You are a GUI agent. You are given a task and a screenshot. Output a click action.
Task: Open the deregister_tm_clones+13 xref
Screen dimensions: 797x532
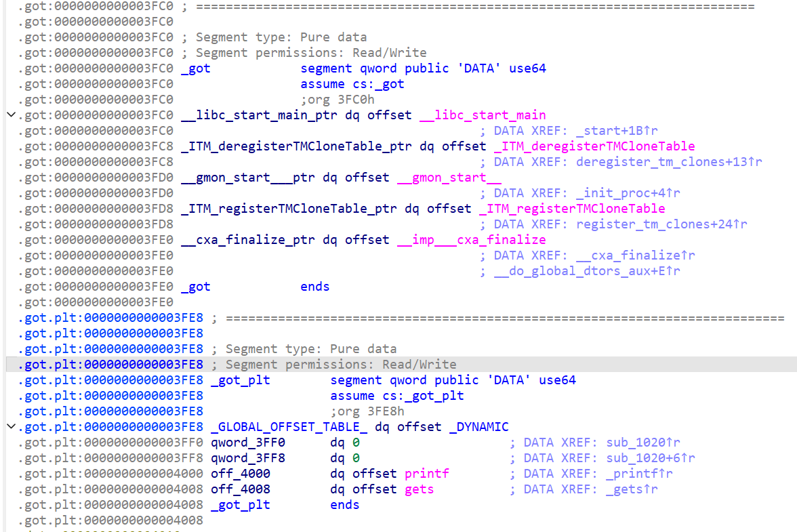coord(669,162)
